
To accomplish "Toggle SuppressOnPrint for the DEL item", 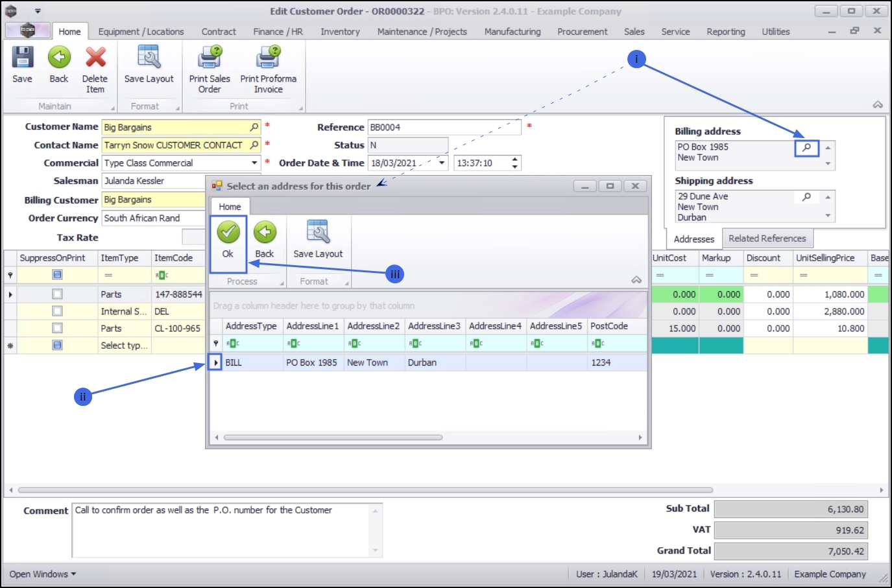I will 57,311.
